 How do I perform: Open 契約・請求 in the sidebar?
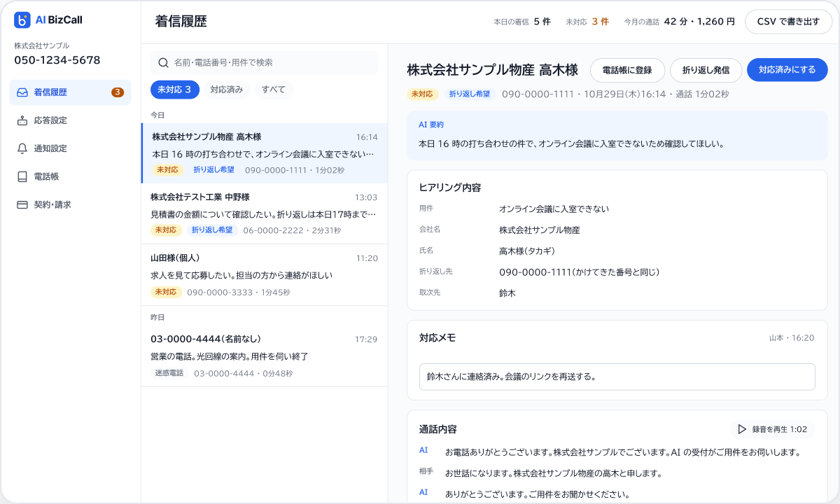[x=70, y=204]
